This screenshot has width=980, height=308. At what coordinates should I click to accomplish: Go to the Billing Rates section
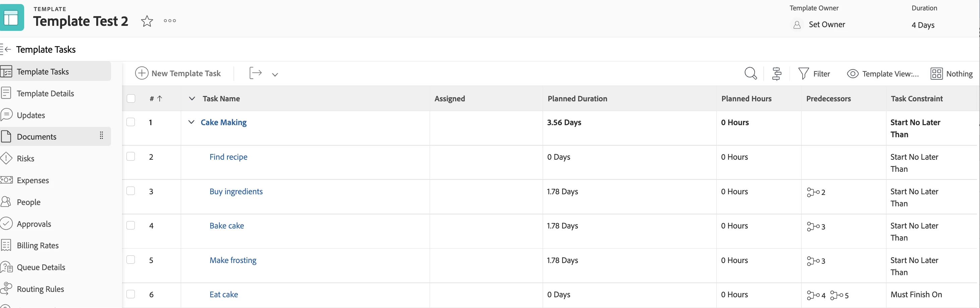coord(38,246)
